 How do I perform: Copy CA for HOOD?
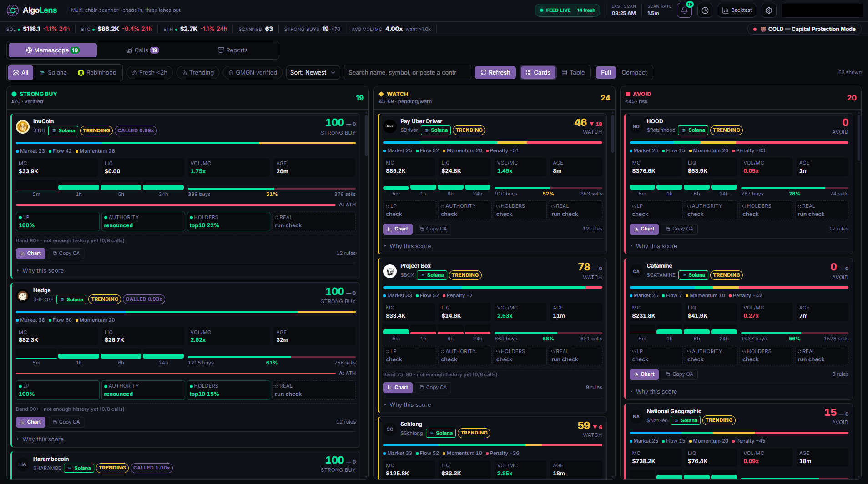(x=680, y=229)
